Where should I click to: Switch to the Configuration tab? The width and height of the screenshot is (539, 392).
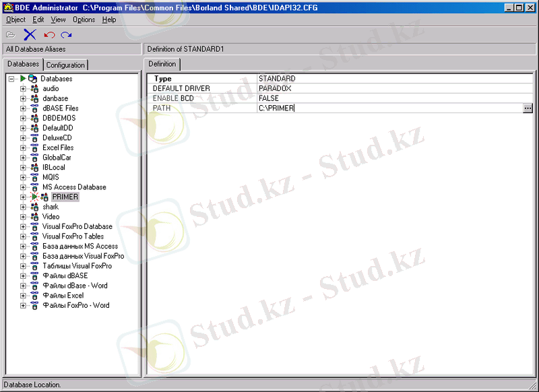point(65,65)
